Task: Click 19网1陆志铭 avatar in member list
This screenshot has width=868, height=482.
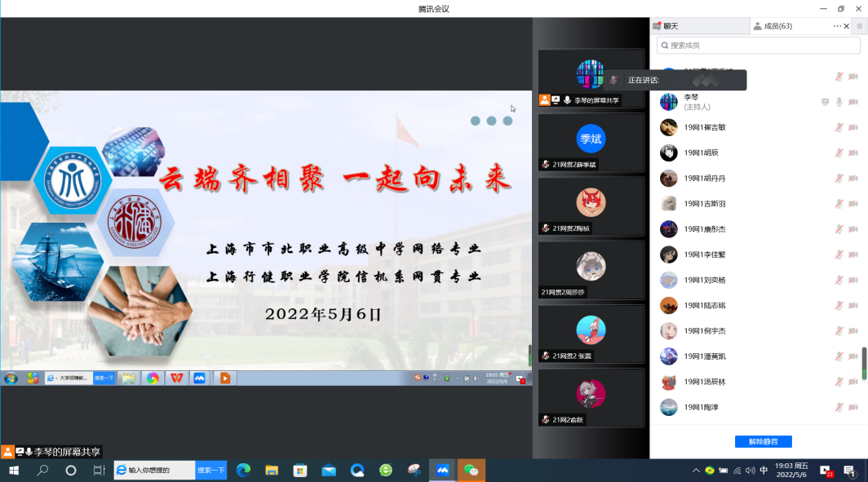Action: tap(669, 305)
